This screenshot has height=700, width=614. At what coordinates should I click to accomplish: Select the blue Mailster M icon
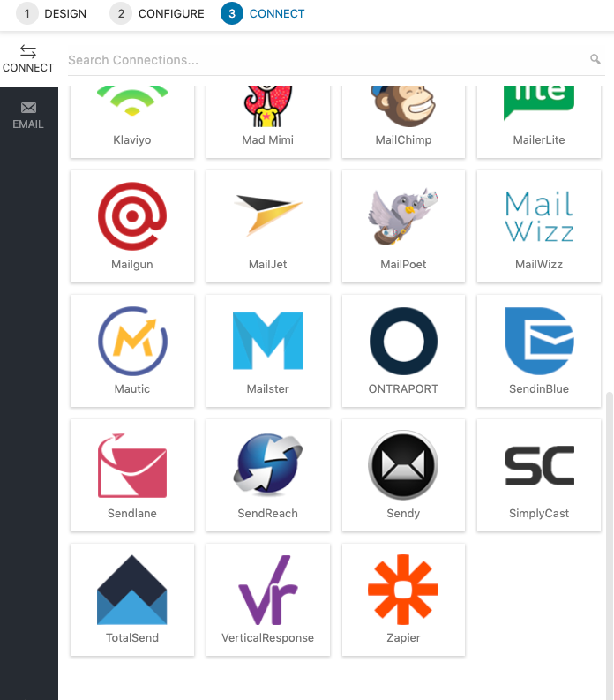coord(267,341)
